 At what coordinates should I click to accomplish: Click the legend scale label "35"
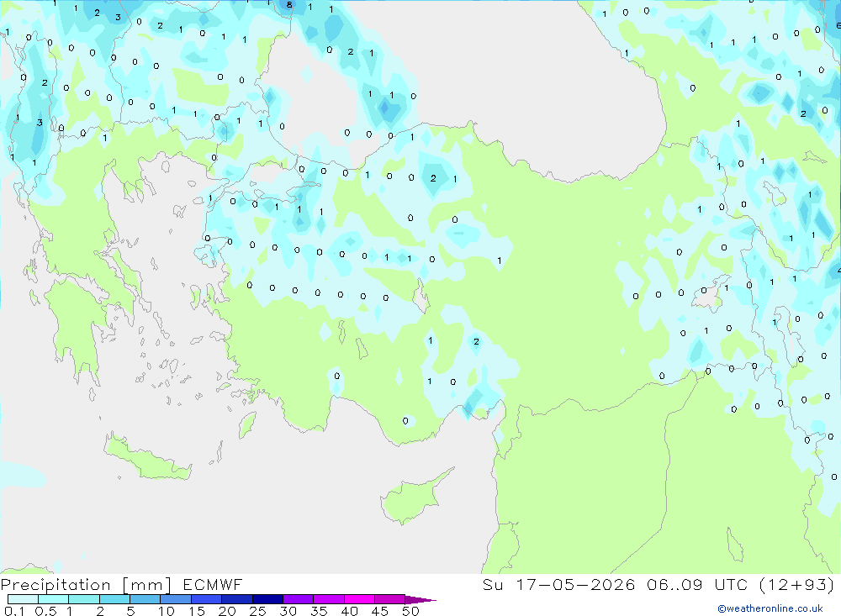pos(319,611)
